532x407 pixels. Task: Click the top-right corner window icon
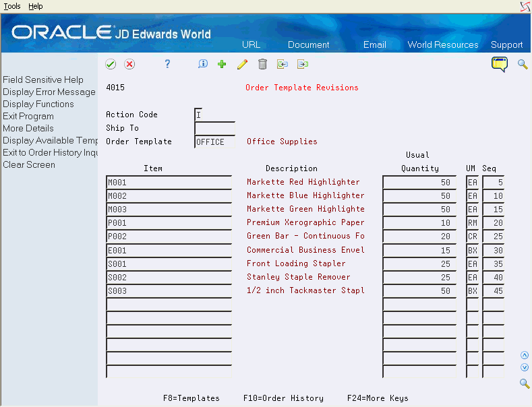[x=525, y=7]
